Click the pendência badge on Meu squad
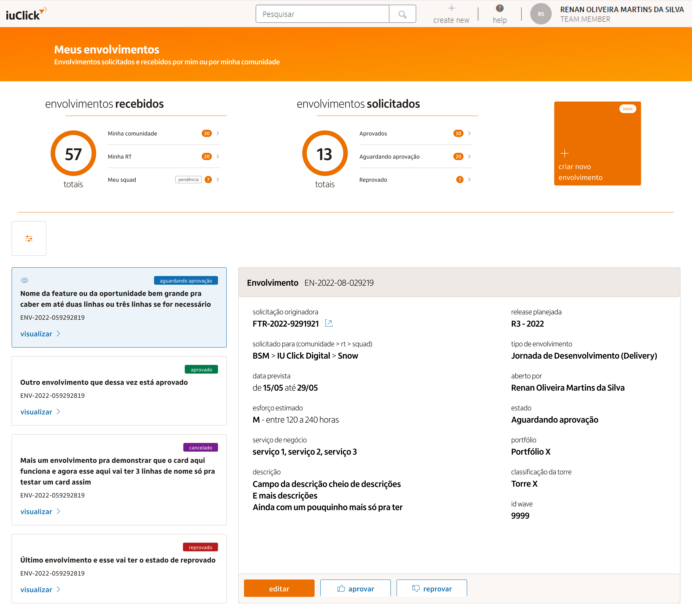692x616 pixels. 188,179
